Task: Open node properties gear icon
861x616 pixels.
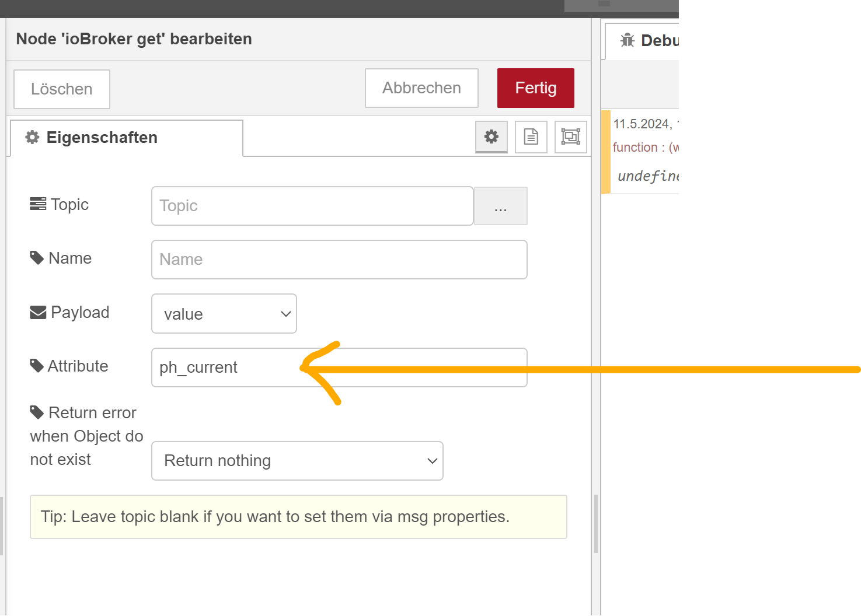Action: 491,137
